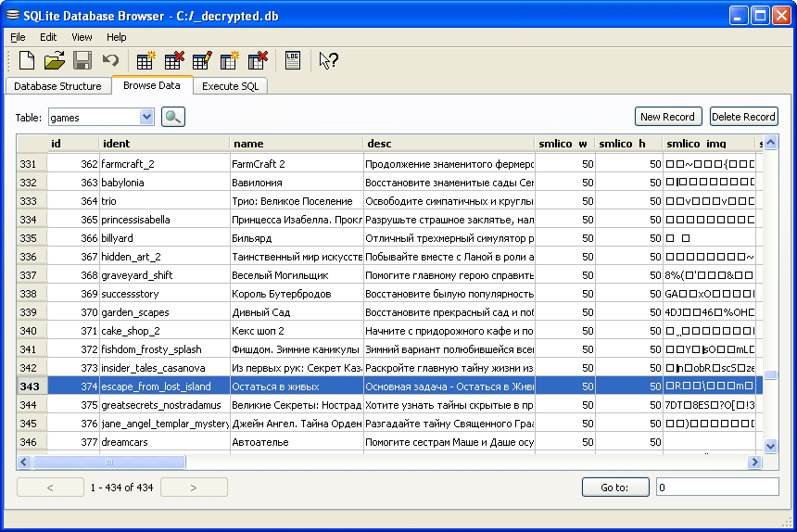Screen dimensions: 797x532
Task: Click the farmcraft_2 ident cell
Action: coord(164,164)
